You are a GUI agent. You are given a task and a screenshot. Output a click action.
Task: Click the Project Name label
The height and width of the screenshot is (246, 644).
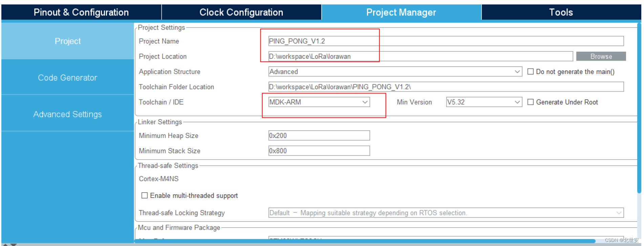[x=159, y=41]
